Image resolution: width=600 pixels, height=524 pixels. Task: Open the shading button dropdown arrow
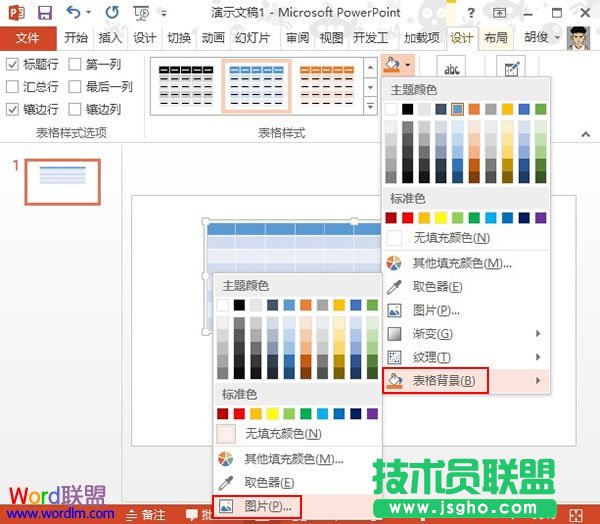(408, 65)
